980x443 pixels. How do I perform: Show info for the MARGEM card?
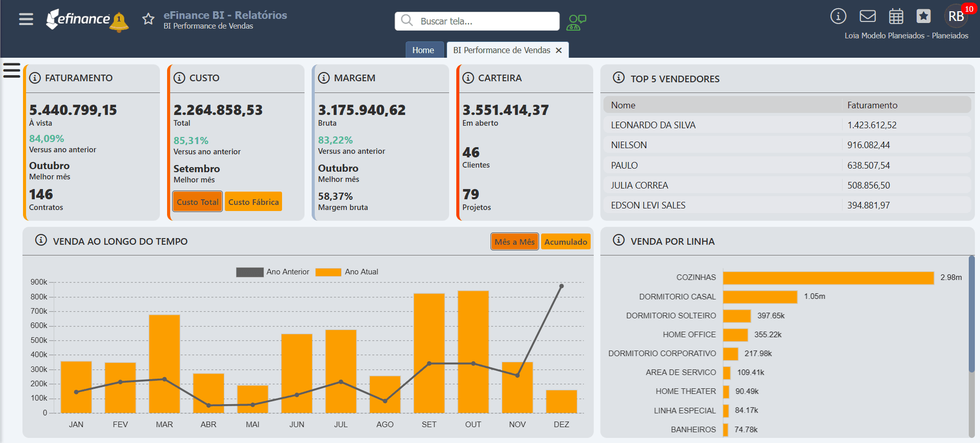tap(324, 78)
